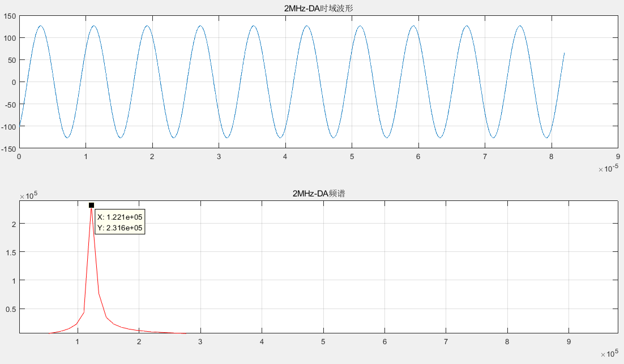The height and width of the screenshot is (364, 624).
Task: Click x-axis tick label 6 on spectrum plot
Action: pos(384,342)
